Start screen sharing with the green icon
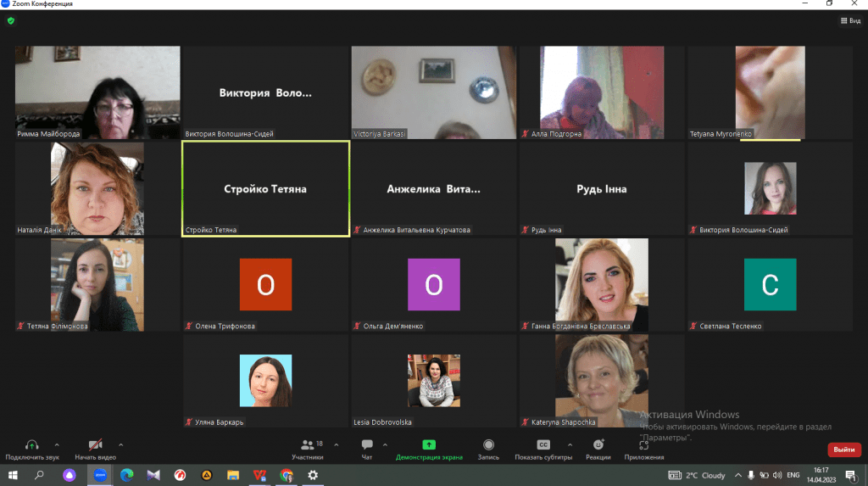The height and width of the screenshot is (486, 868). pyautogui.click(x=429, y=444)
